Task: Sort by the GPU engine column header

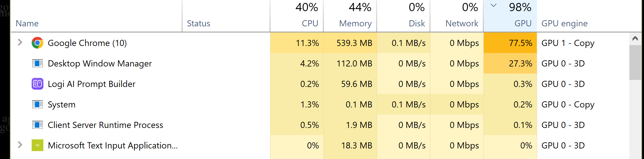Action: tap(564, 23)
